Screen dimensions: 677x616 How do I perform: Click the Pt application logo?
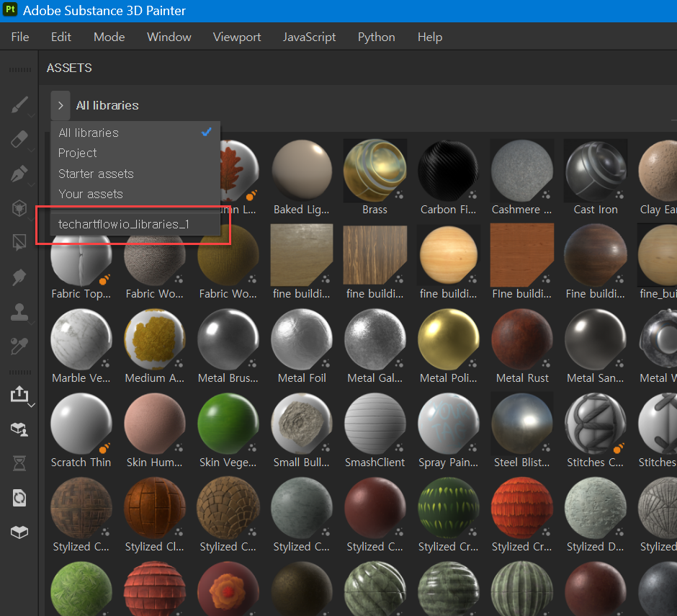tap(9, 9)
